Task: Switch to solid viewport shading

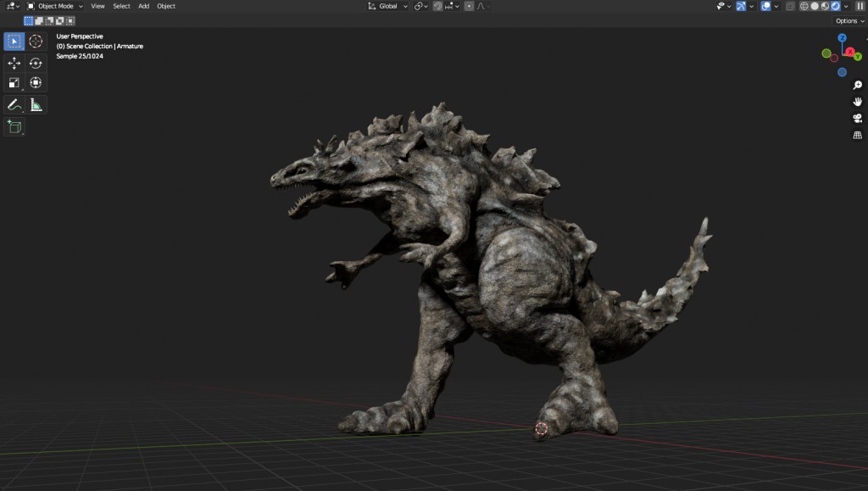Action: (815, 6)
